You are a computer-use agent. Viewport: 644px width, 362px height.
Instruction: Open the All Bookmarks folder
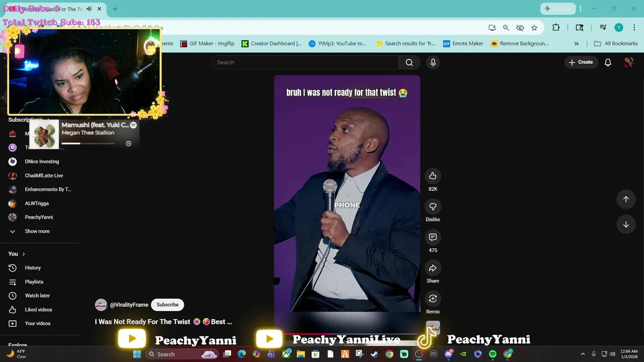[616, 44]
